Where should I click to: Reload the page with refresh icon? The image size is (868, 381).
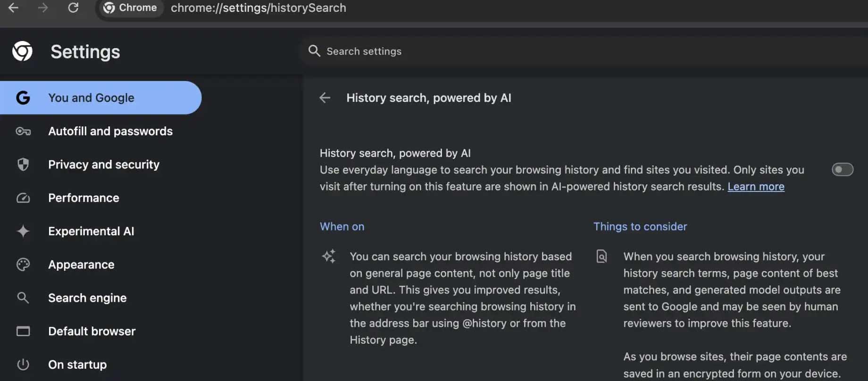pos(73,8)
